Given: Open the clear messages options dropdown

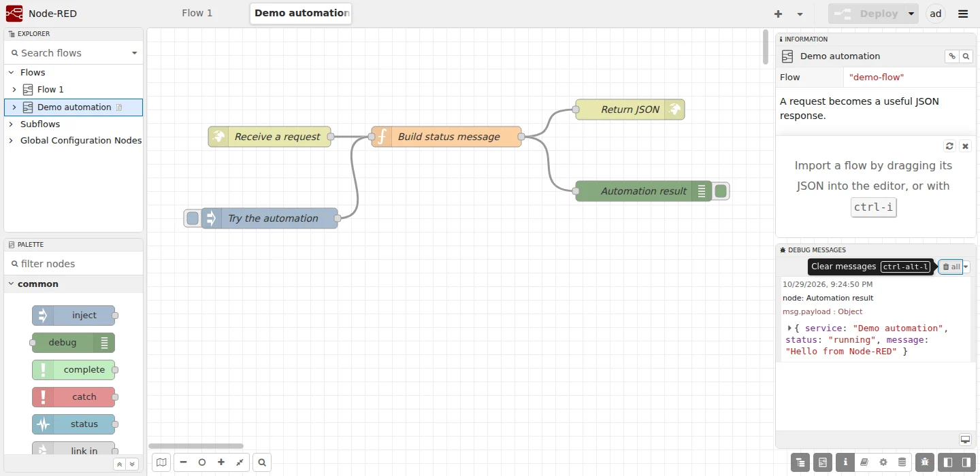Looking at the screenshot, I should 966,267.
